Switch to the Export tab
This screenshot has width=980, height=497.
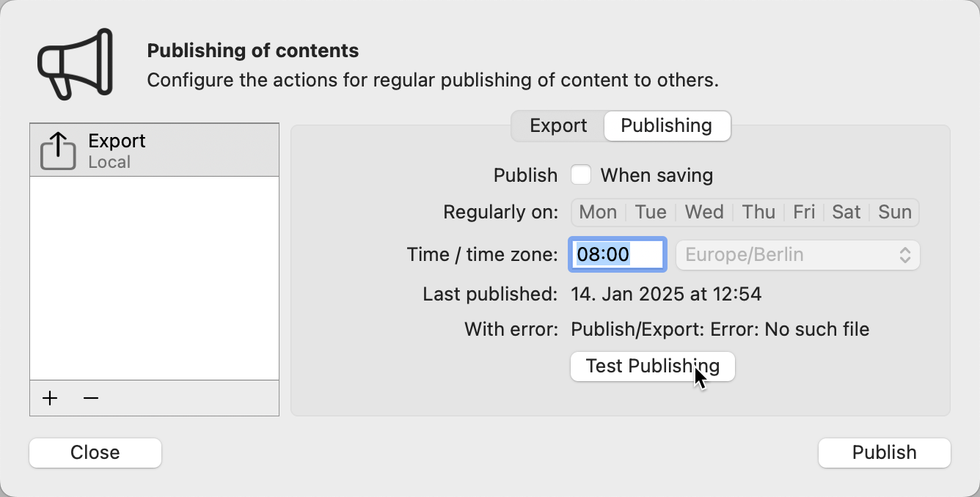click(557, 125)
